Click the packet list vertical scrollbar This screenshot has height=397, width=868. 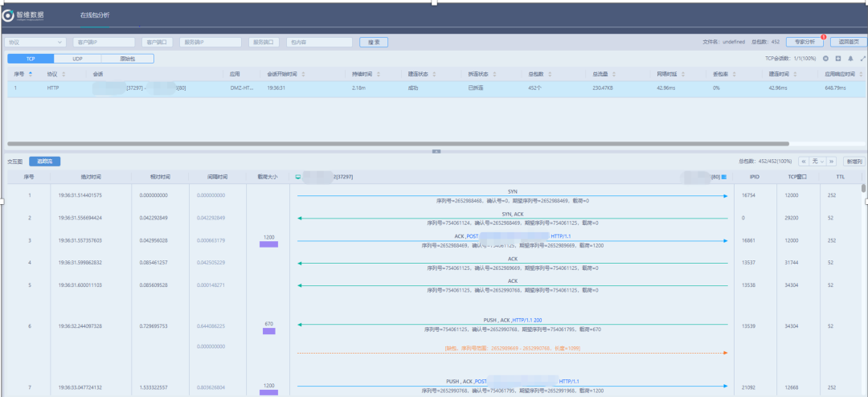863,188
